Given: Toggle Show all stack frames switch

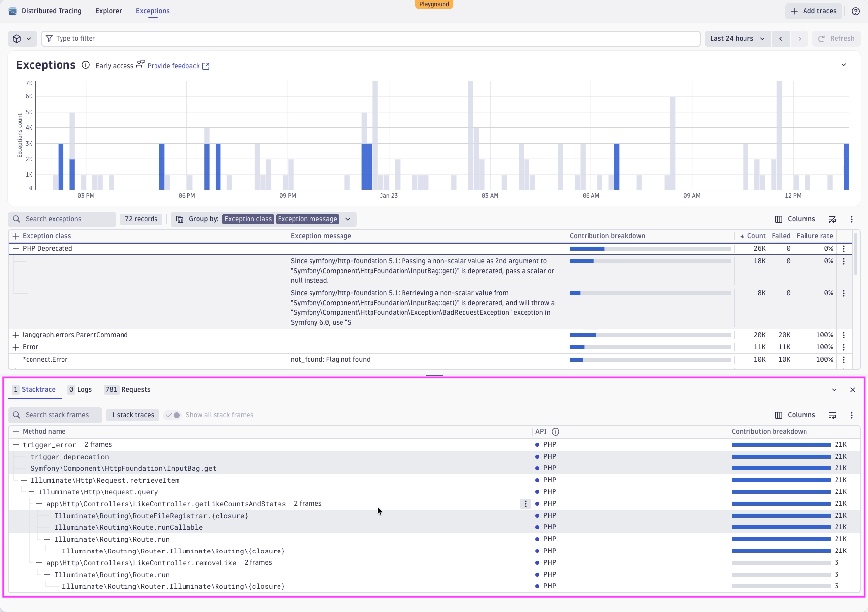Looking at the screenshot, I should pyautogui.click(x=173, y=415).
